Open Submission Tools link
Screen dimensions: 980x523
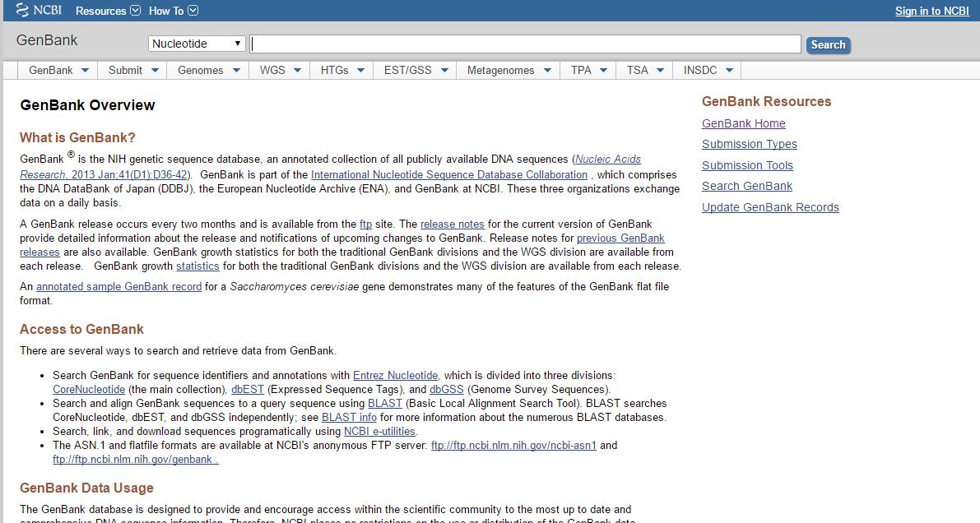click(x=747, y=165)
